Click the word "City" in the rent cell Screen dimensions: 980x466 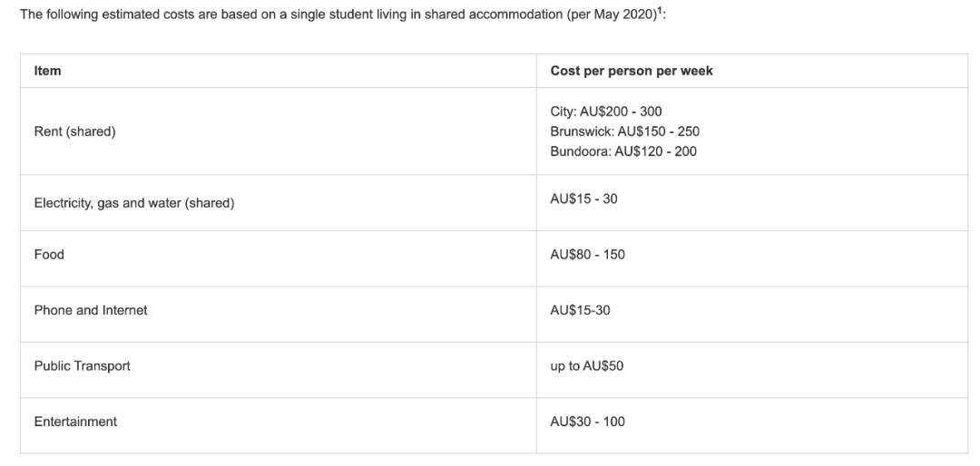coord(563,112)
